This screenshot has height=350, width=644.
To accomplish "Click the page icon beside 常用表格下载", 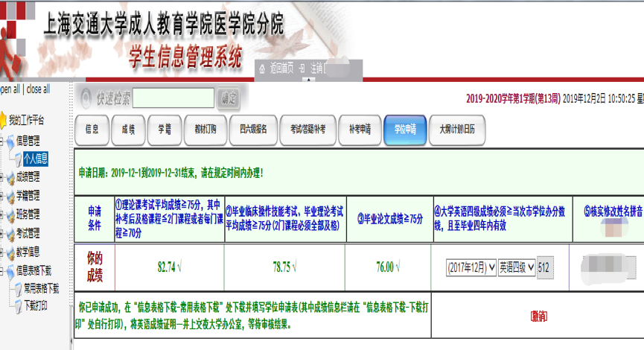I will (18, 289).
